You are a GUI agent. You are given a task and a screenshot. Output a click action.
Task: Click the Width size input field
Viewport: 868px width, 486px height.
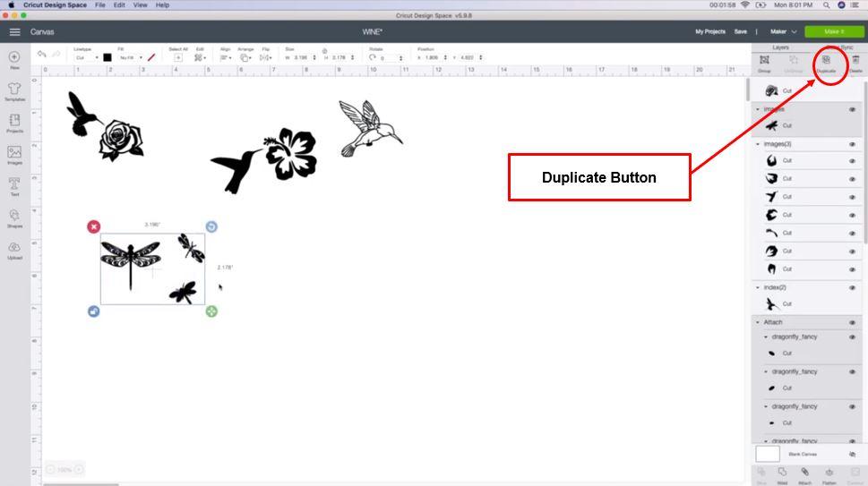pos(302,57)
